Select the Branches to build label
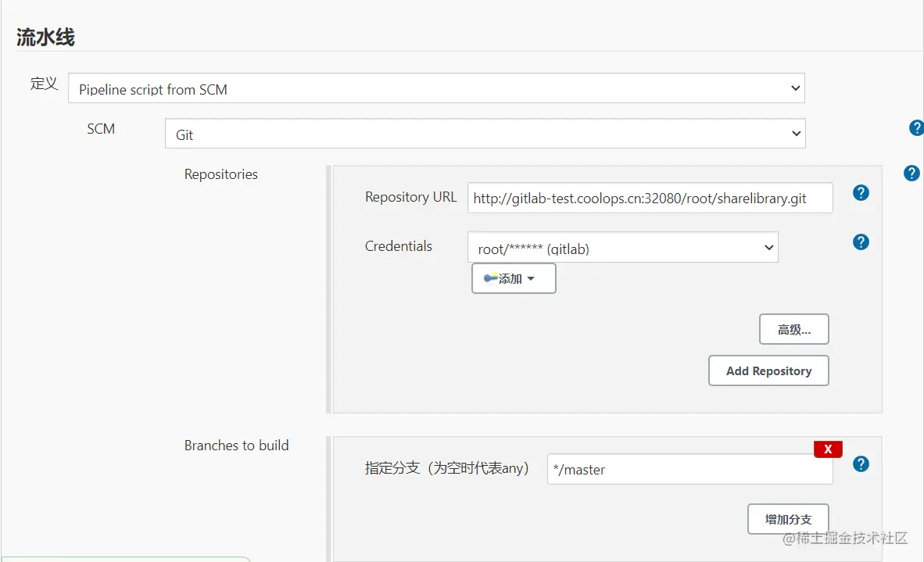Image resolution: width=924 pixels, height=562 pixels. pyautogui.click(x=236, y=446)
